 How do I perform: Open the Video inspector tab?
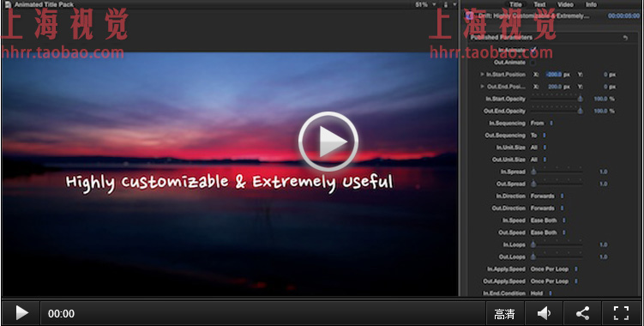[x=565, y=4]
